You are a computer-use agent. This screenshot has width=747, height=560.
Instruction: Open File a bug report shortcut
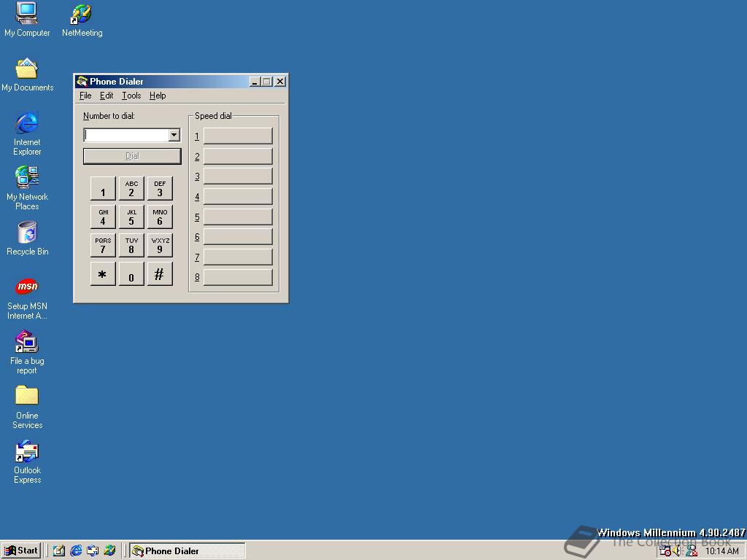pos(27,352)
